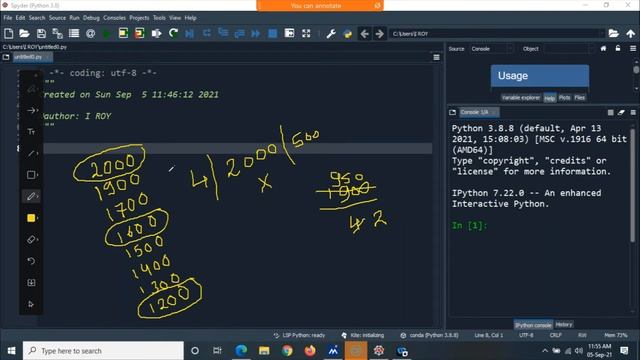Go forward with right arrow

380,33
